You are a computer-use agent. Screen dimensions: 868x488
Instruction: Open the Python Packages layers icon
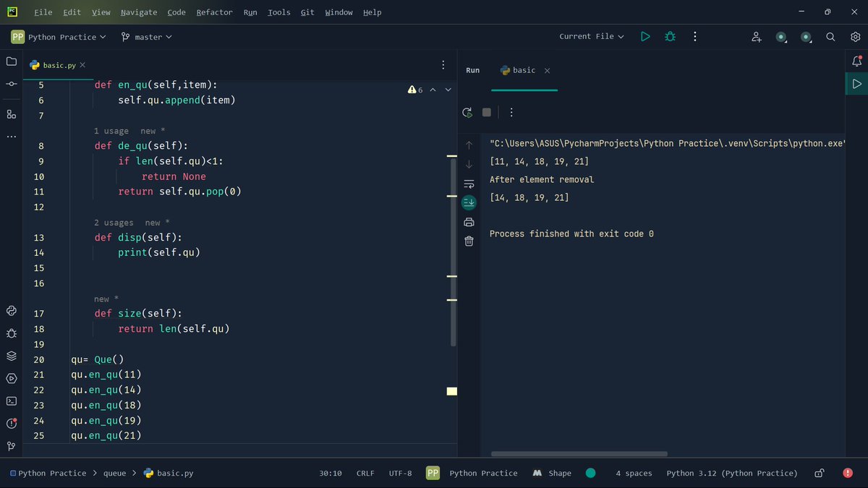[x=12, y=356]
